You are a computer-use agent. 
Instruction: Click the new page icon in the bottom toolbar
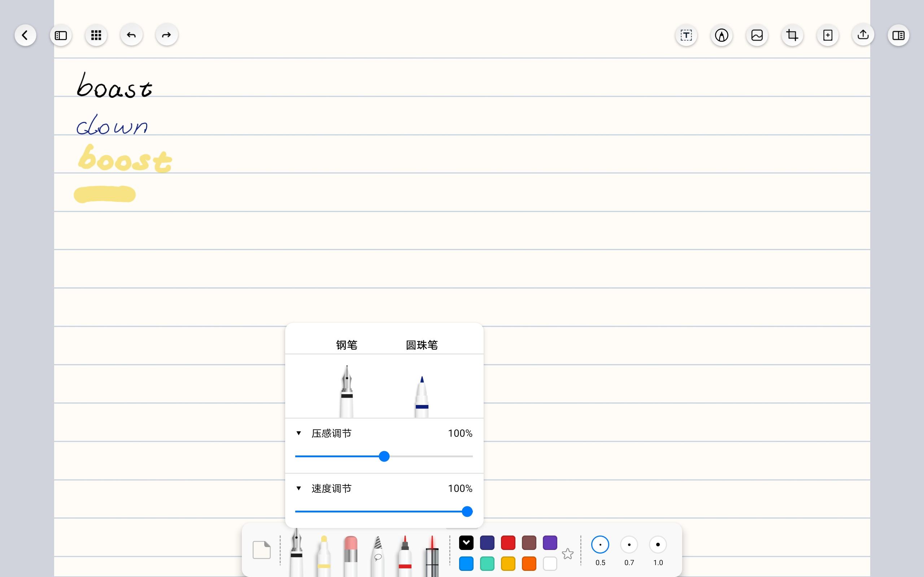point(262,550)
